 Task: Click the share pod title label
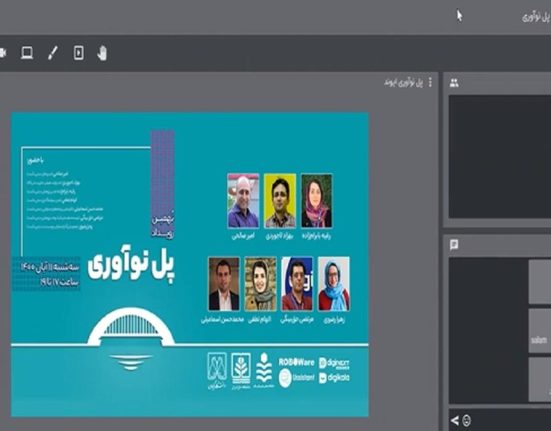pyautogui.click(x=403, y=83)
